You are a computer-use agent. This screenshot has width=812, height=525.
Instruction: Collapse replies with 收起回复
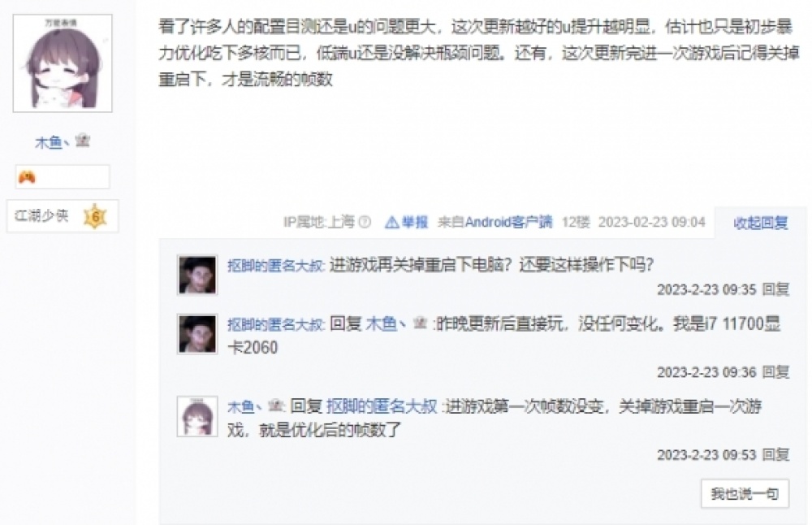pyautogui.click(x=761, y=223)
